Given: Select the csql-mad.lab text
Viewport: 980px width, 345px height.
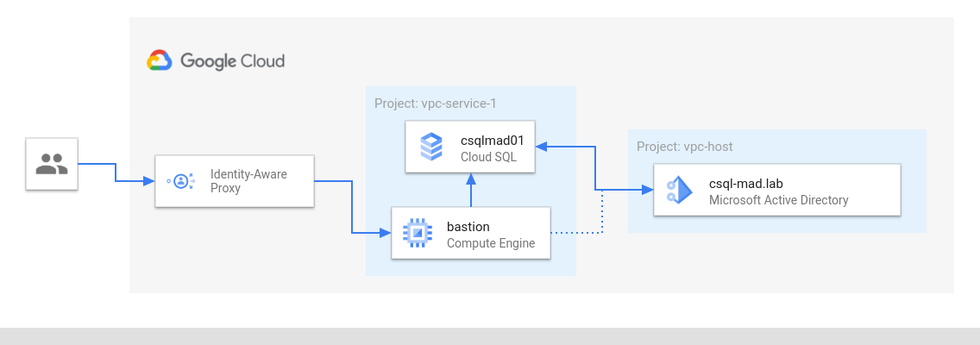Looking at the screenshot, I should pos(745,184).
